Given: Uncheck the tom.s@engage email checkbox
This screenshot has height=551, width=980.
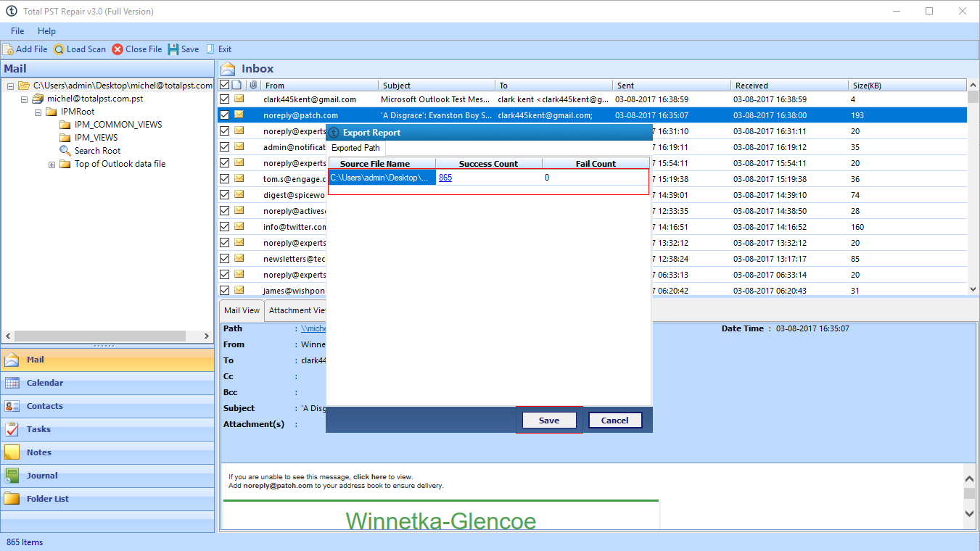Looking at the screenshot, I should click(225, 179).
